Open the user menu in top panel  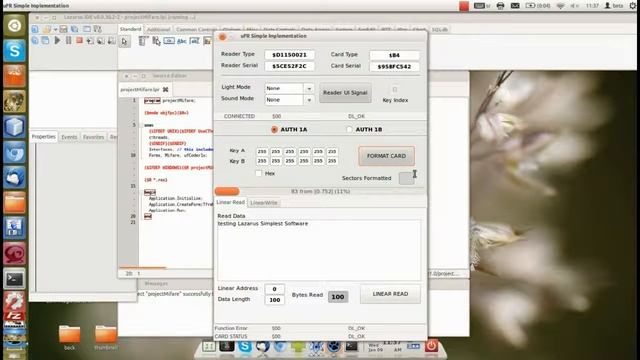[614, 6]
